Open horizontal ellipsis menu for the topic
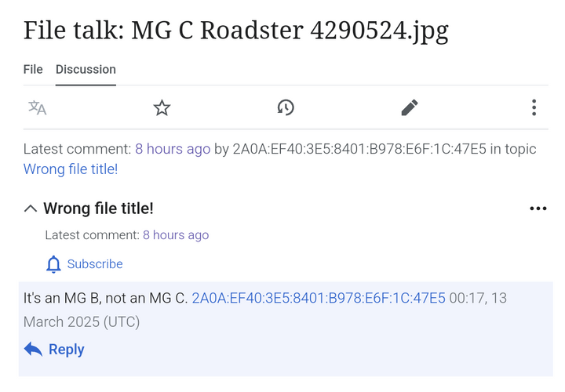 (538, 209)
